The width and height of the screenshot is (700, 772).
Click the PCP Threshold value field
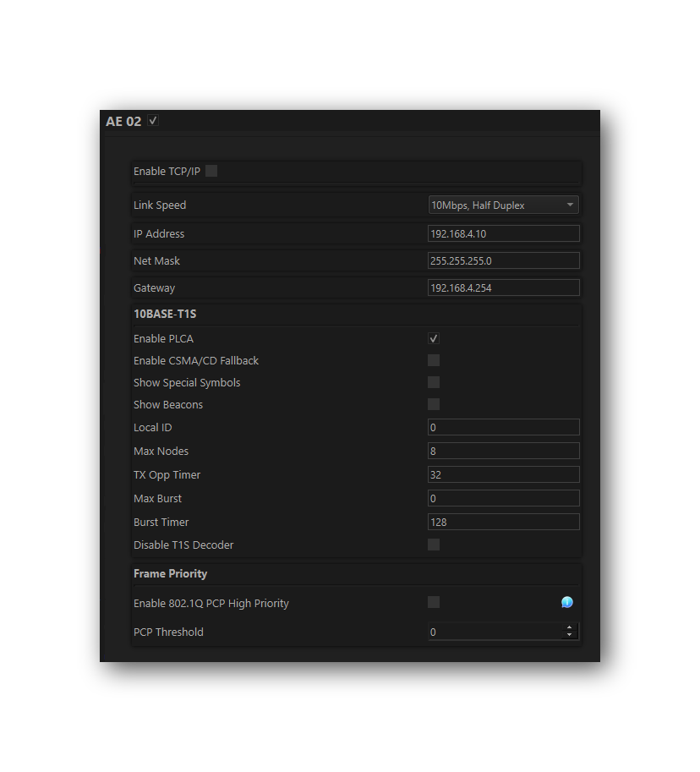click(x=495, y=632)
